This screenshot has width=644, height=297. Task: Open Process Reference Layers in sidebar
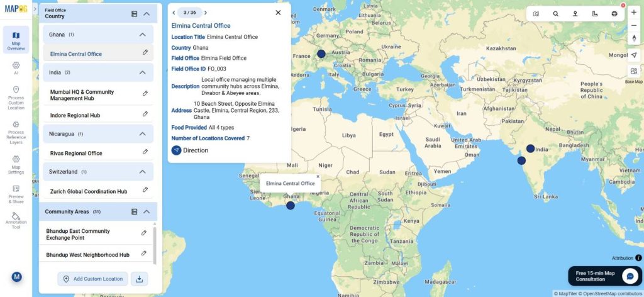16,133
